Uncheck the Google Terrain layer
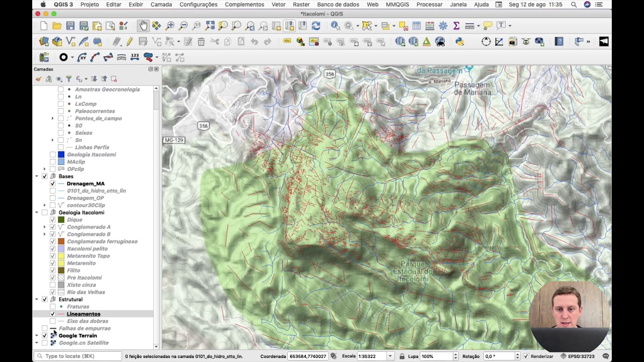The image size is (644, 362). point(45,335)
